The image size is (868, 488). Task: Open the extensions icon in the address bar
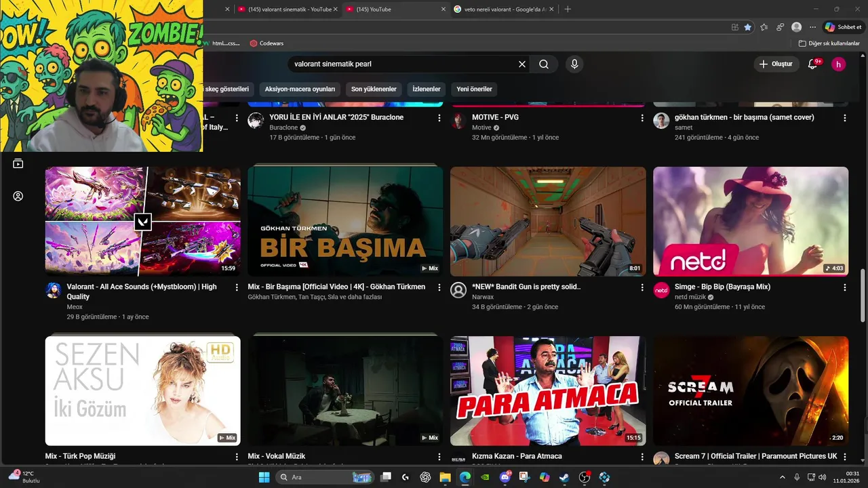pyautogui.click(x=735, y=27)
